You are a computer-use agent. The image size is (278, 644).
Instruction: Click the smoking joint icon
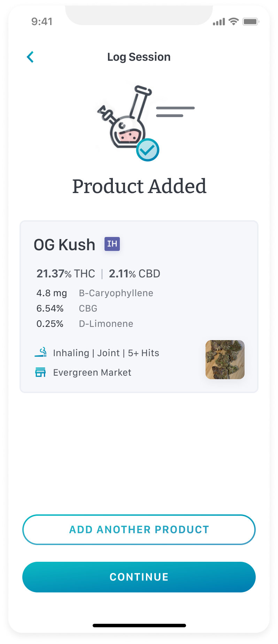coord(41,352)
